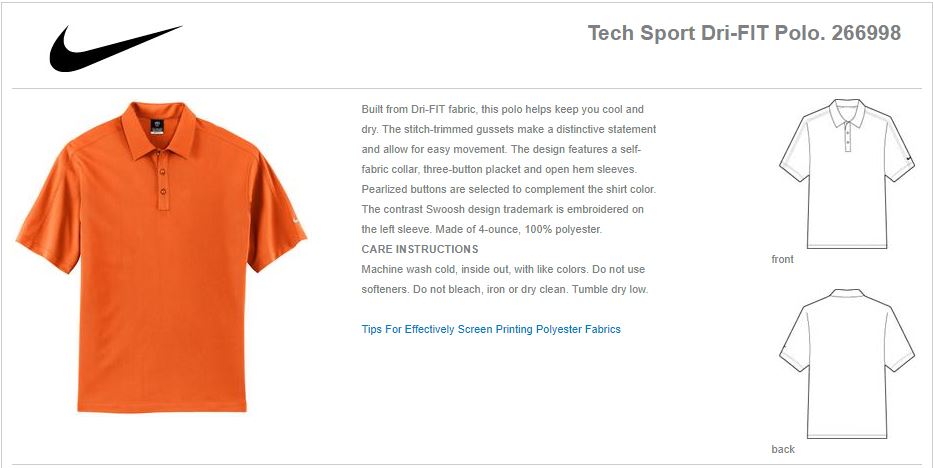Click the Nike swoosh logo
This screenshot has width=933, height=468.
click(x=115, y=48)
